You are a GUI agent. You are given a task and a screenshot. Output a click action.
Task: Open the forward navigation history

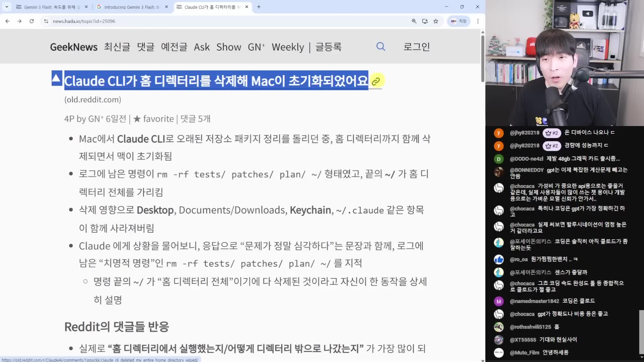point(19,21)
